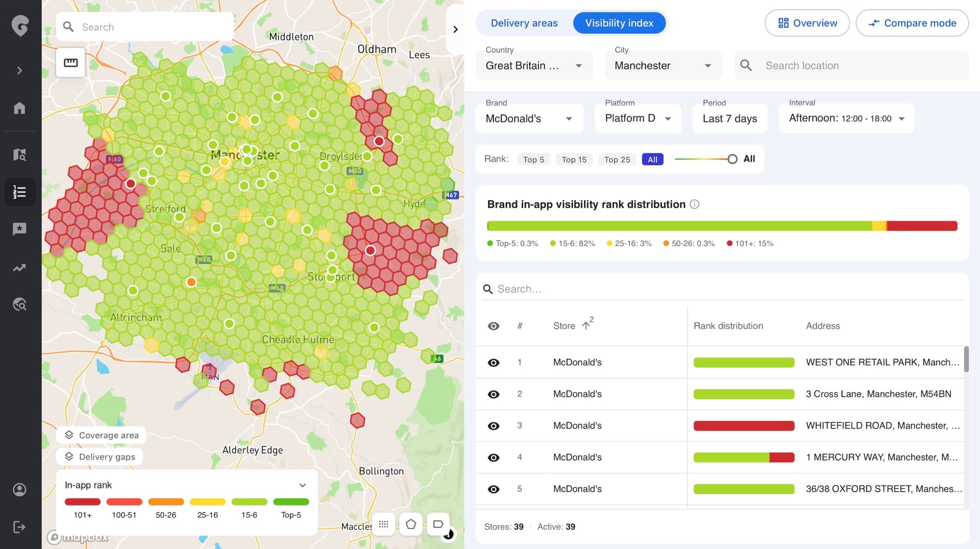Click the logout icon in sidebar
Screen dimensions: 980x549
tap(20, 527)
